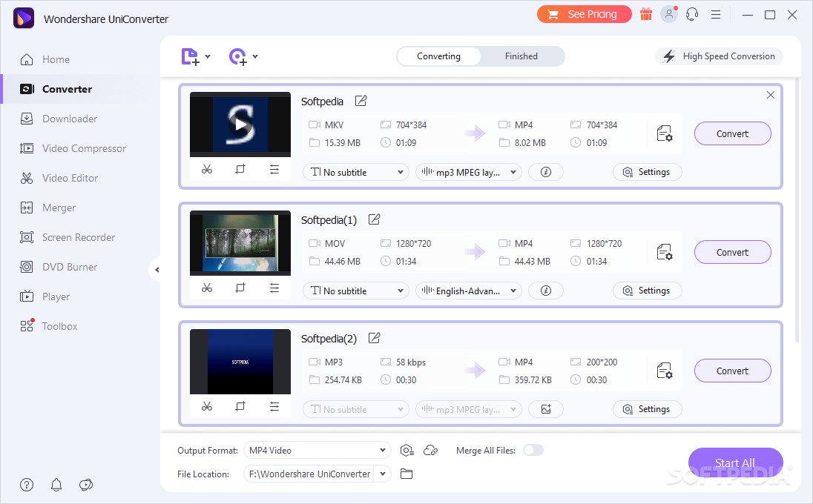Screen dimensions: 813x504
Task: Enable High Speed Conversion
Action: 719,56
